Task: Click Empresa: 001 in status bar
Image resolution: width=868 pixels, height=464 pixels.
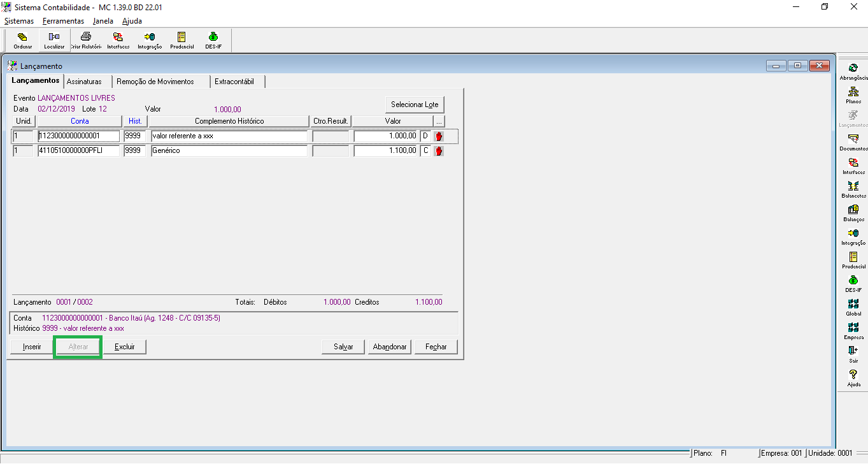Action: click(x=782, y=453)
